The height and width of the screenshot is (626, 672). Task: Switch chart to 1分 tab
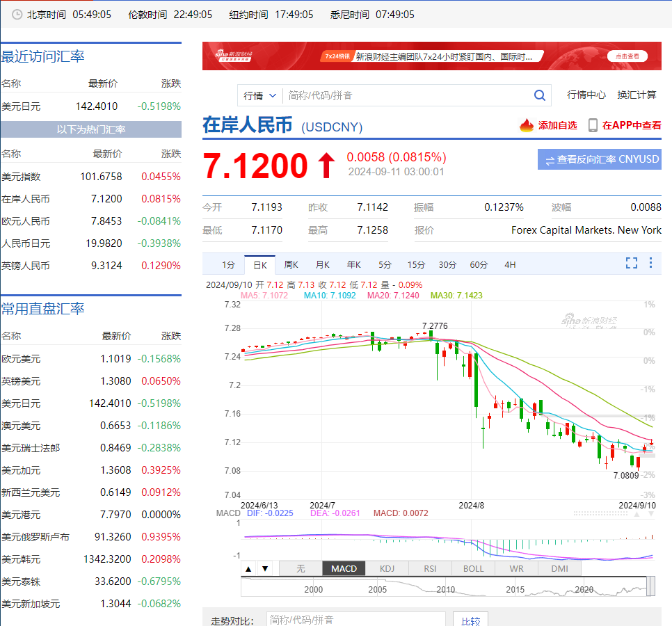tap(228, 265)
